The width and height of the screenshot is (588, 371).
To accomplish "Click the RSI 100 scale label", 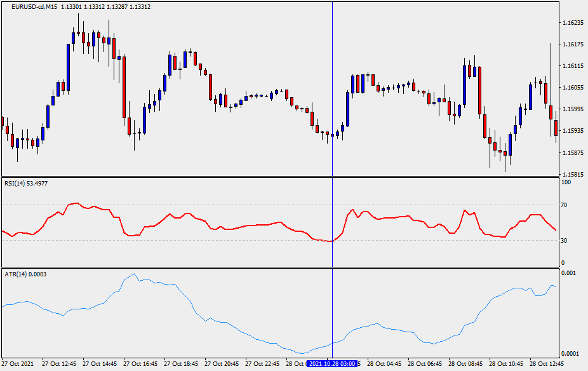I will tap(565, 183).
